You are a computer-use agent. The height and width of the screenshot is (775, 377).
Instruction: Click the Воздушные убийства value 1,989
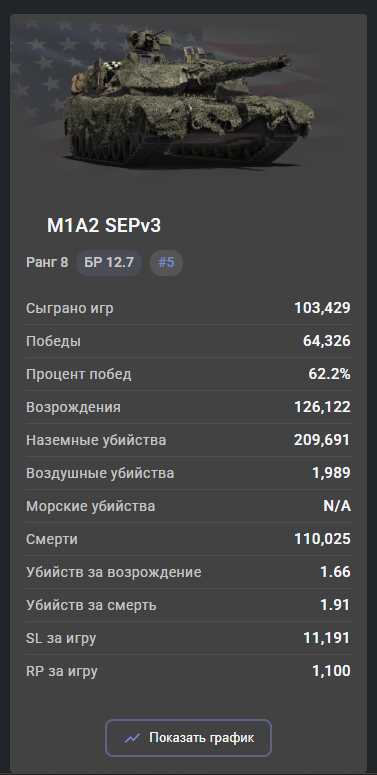click(331, 473)
